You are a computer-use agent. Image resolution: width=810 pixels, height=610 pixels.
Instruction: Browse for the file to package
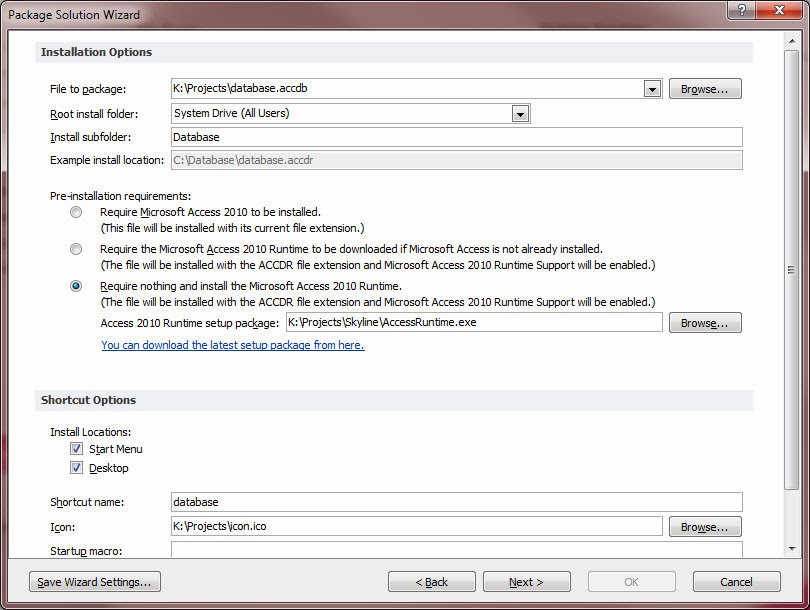pos(704,88)
